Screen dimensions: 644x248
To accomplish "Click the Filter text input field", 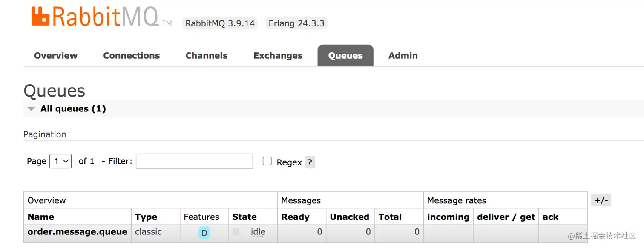I will tap(194, 161).
